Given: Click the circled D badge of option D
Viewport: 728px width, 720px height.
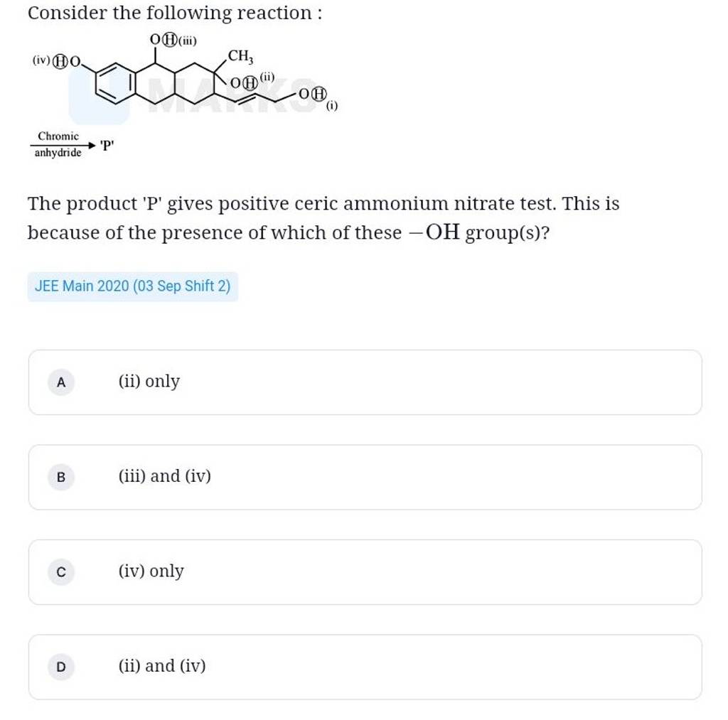Looking at the screenshot, I should pos(61,667).
